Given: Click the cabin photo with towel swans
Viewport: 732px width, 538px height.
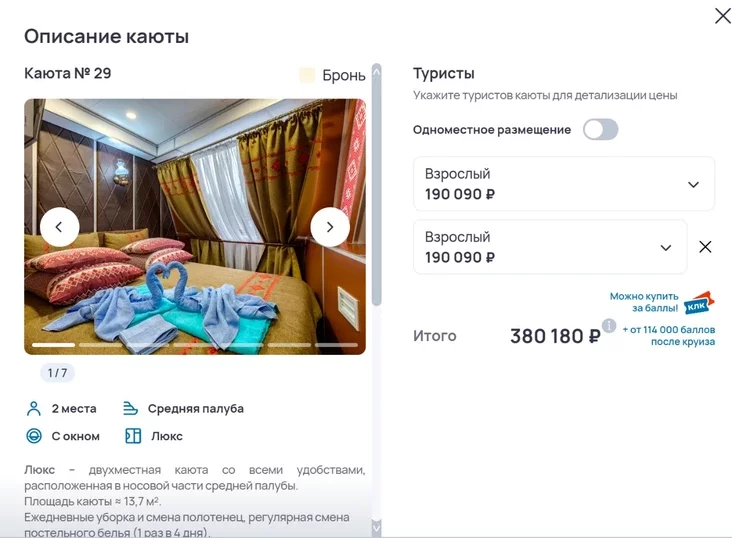Looking at the screenshot, I should tap(195, 227).
